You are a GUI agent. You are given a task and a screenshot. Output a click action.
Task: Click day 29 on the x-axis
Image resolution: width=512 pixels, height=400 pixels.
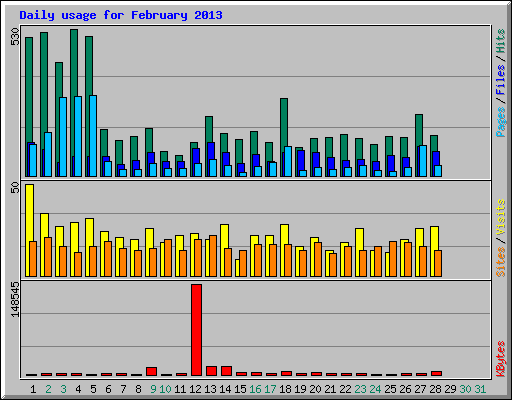450,389
